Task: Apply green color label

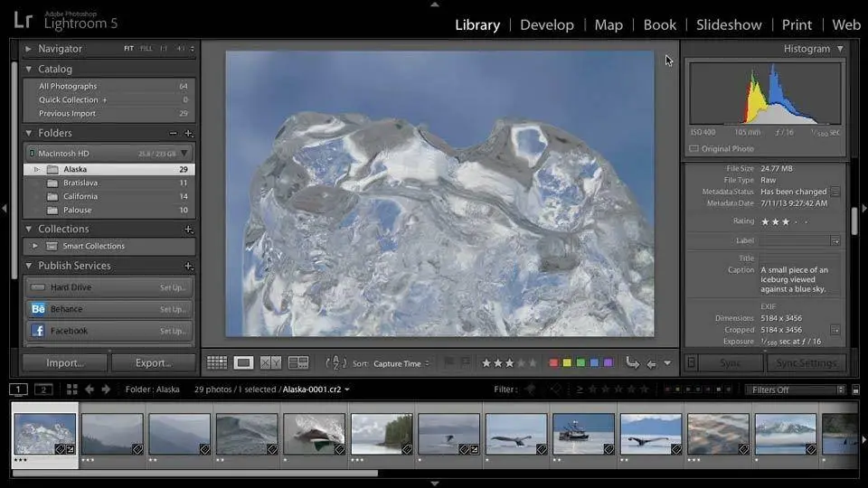Action: click(580, 363)
